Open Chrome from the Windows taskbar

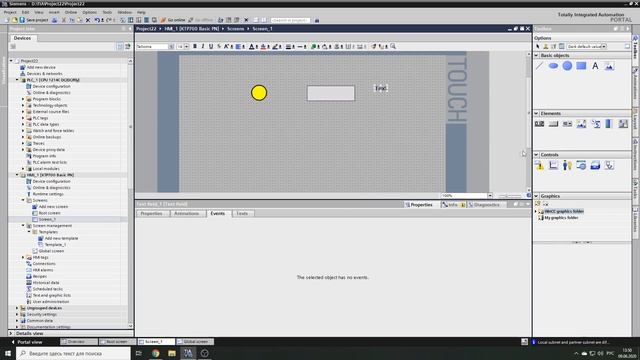[x=156, y=353]
